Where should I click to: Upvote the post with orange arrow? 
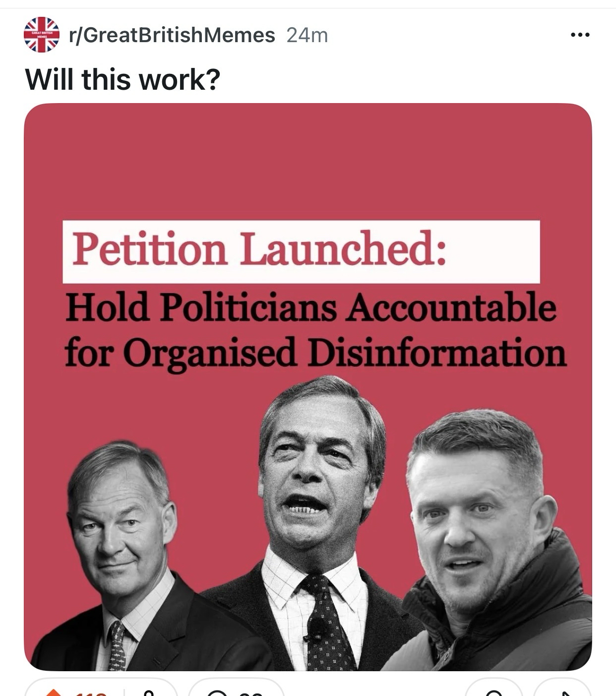point(54,693)
